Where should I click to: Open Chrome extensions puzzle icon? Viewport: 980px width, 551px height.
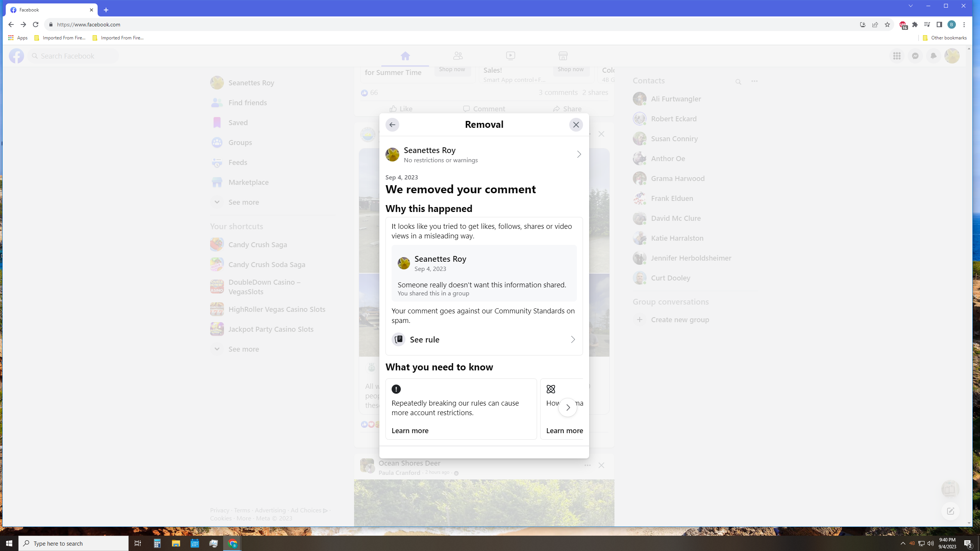tap(915, 24)
